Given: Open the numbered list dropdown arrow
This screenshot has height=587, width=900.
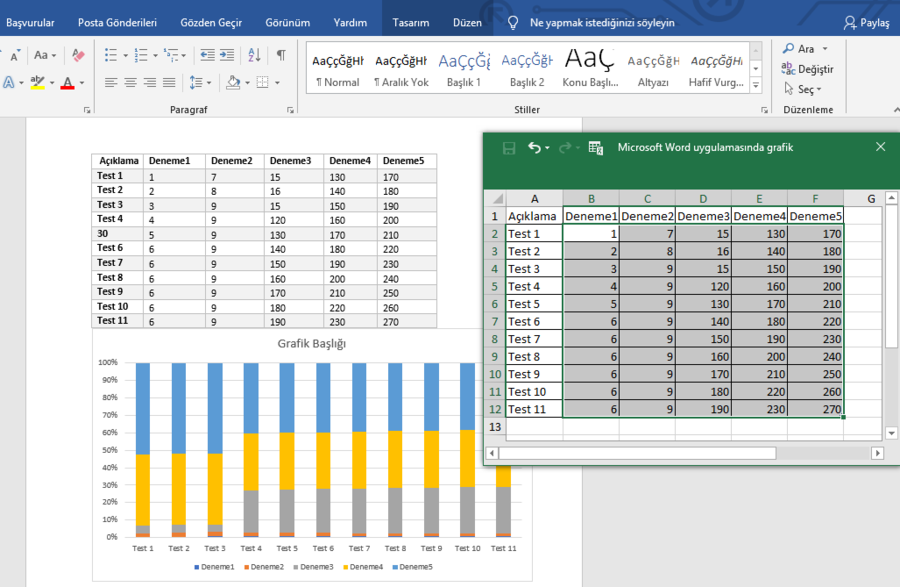Looking at the screenshot, I should click(x=155, y=56).
